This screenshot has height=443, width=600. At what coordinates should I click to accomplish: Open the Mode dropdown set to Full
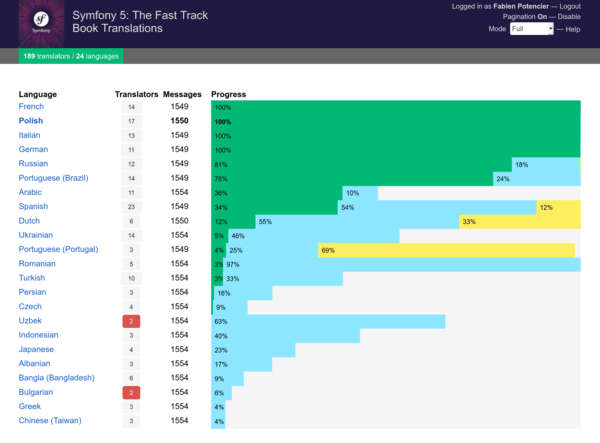(532, 29)
